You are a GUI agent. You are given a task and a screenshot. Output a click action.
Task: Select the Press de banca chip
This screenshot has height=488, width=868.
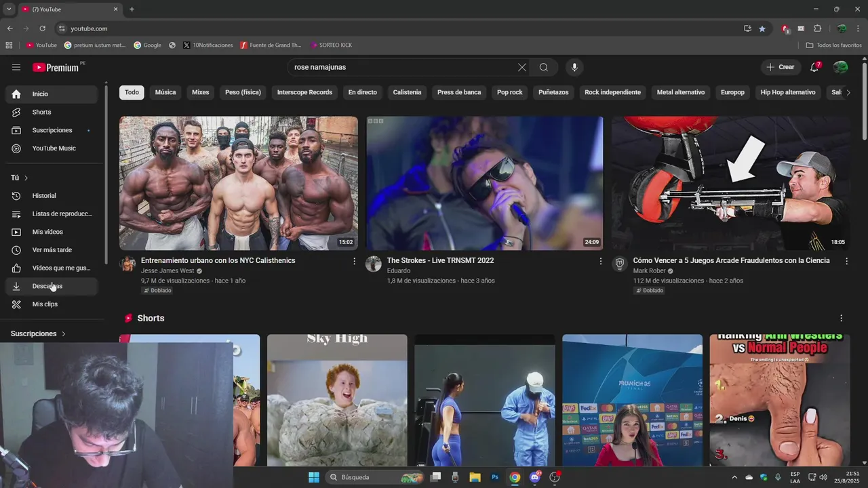tap(459, 92)
